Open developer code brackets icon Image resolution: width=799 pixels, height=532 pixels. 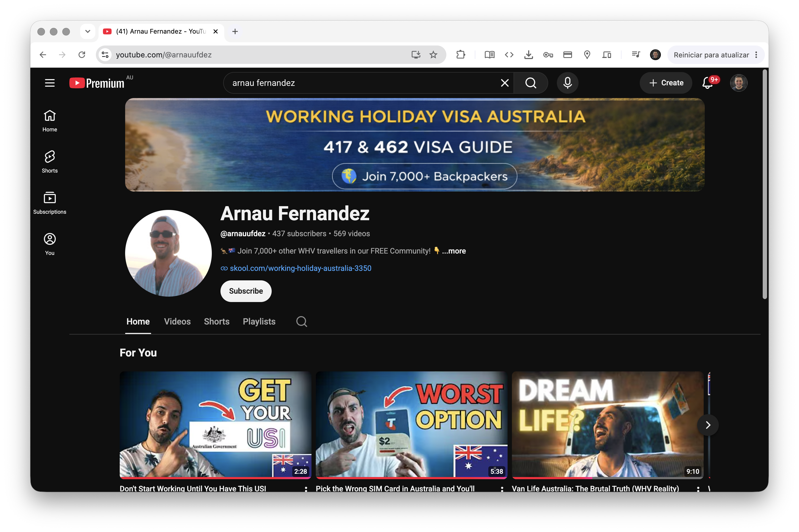(509, 55)
